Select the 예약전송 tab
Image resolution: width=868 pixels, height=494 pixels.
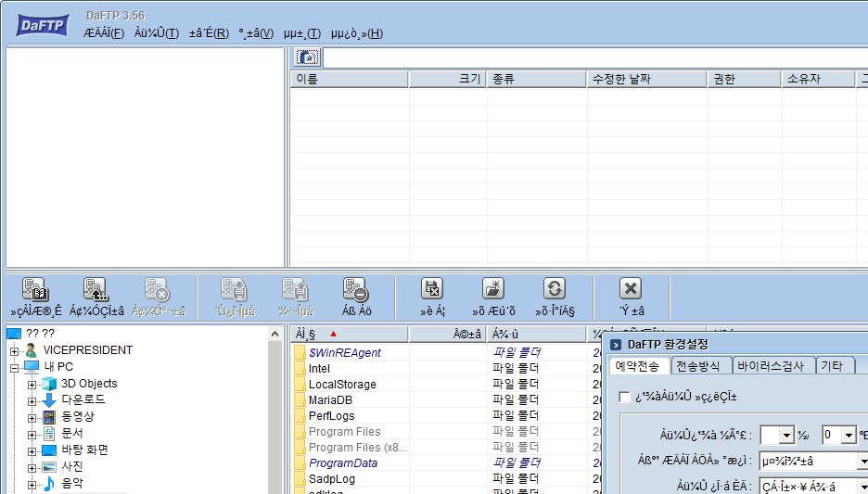point(638,366)
